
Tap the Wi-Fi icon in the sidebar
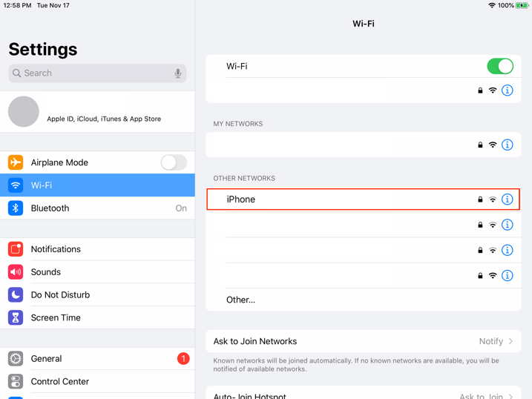pyautogui.click(x=16, y=185)
